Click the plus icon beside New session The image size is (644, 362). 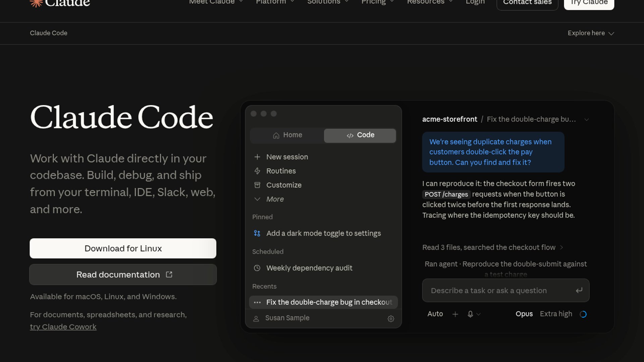257,157
